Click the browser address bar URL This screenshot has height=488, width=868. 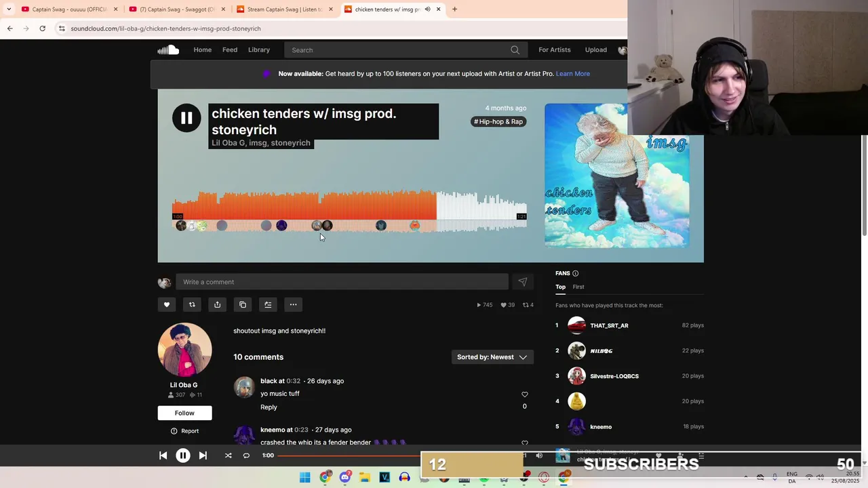(165, 28)
